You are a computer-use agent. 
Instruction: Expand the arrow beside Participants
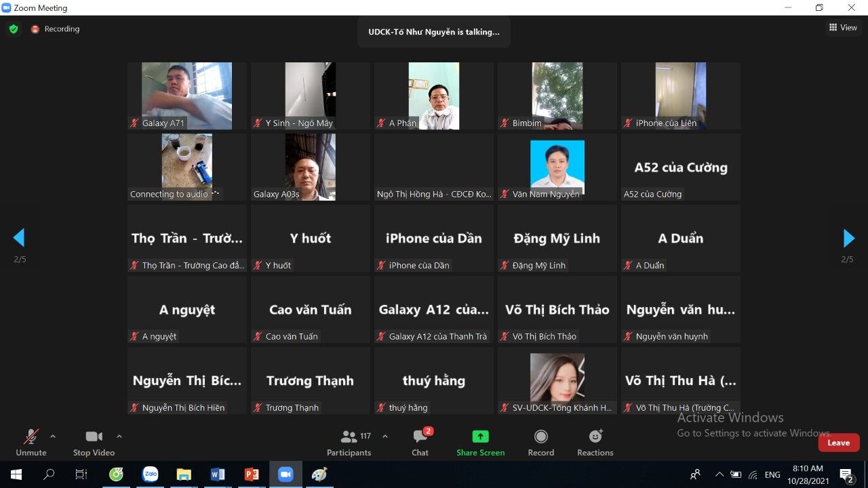point(385,436)
